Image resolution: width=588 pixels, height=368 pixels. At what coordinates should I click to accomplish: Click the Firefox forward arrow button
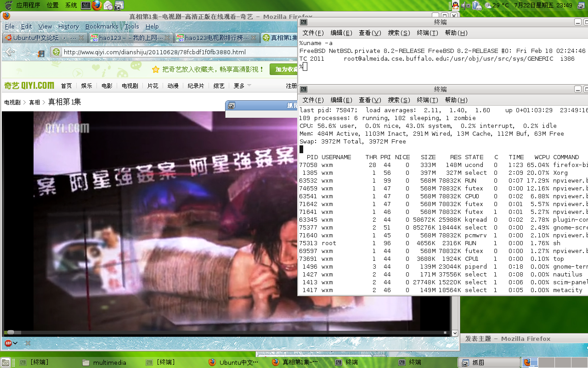(x=26, y=52)
